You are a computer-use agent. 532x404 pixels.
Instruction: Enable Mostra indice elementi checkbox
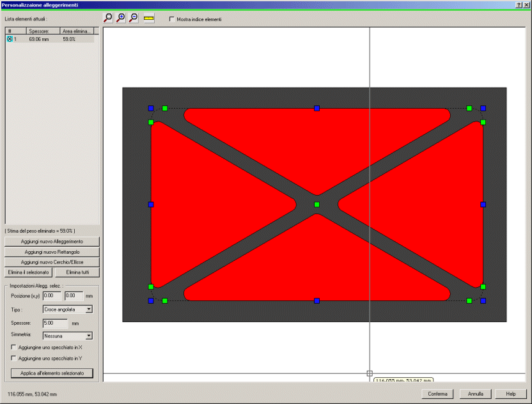point(171,19)
